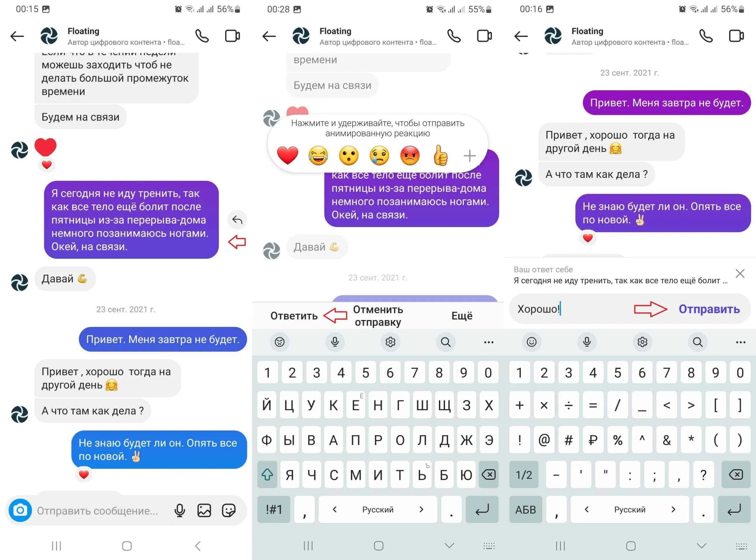Image resolution: width=756 pixels, height=560 pixels.
Task: Start a video call in the first chat
Action: coord(232,36)
